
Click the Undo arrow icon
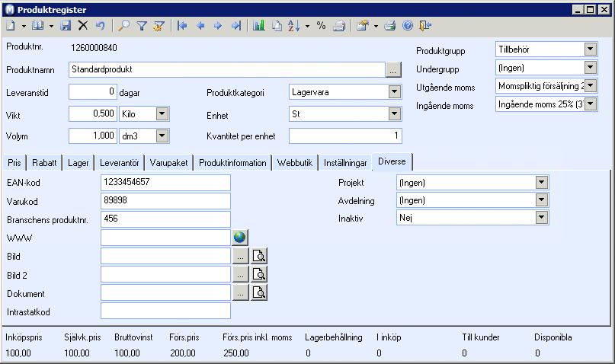(x=101, y=26)
